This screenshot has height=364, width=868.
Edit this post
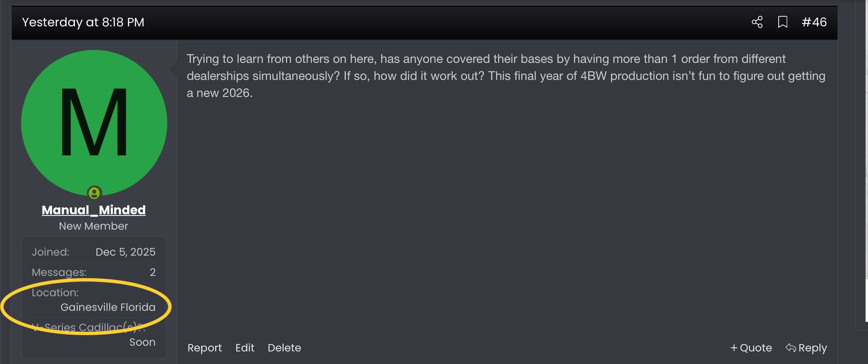(x=245, y=348)
